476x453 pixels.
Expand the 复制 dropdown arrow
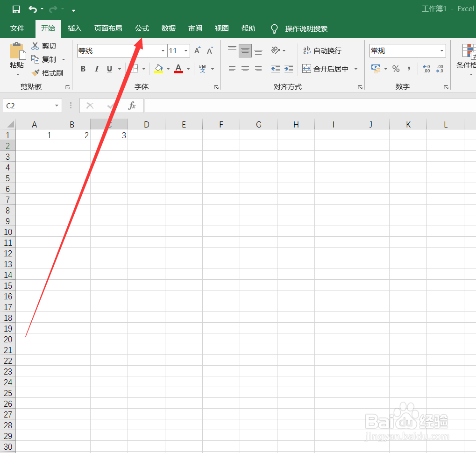pos(64,59)
